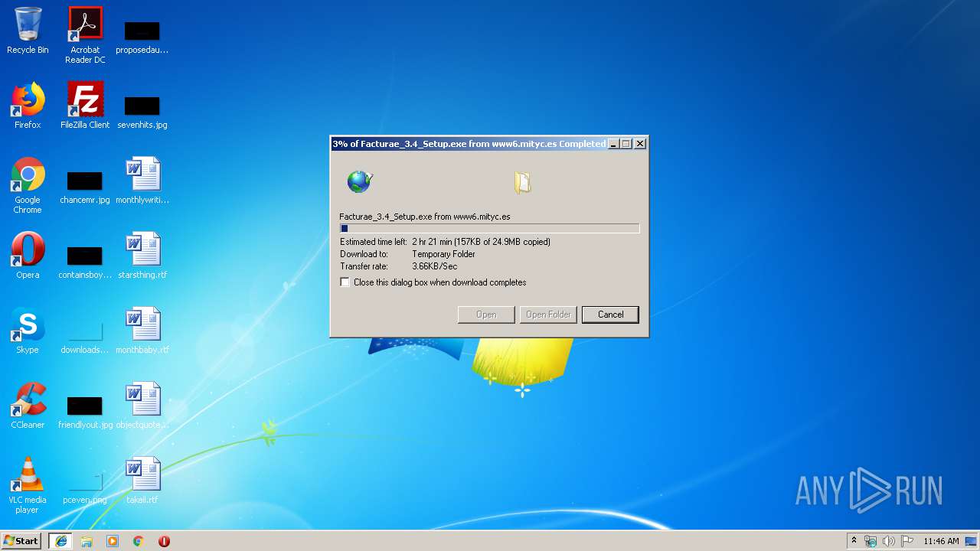Click the clock showing 11:46 AM
Image resolution: width=980 pixels, height=551 pixels.
point(941,541)
